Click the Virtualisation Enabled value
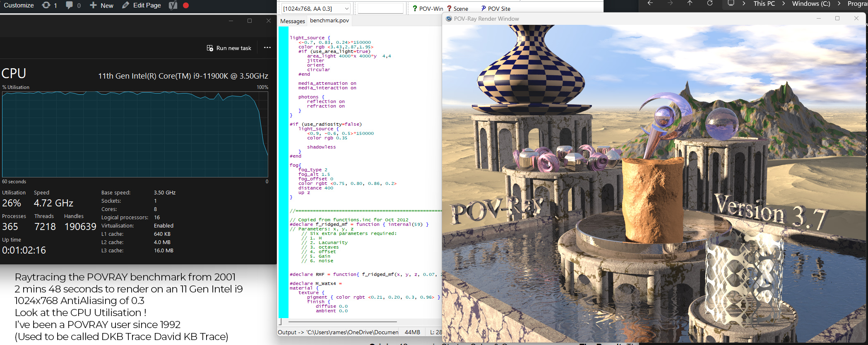The image size is (868, 345). coord(164,226)
